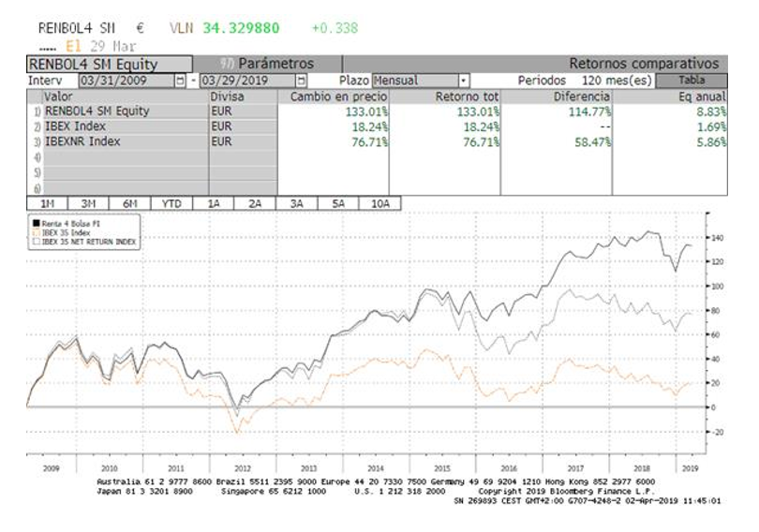The width and height of the screenshot is (759, 532).
Task: Open the Parámetros tab
Action: (267, 64)
